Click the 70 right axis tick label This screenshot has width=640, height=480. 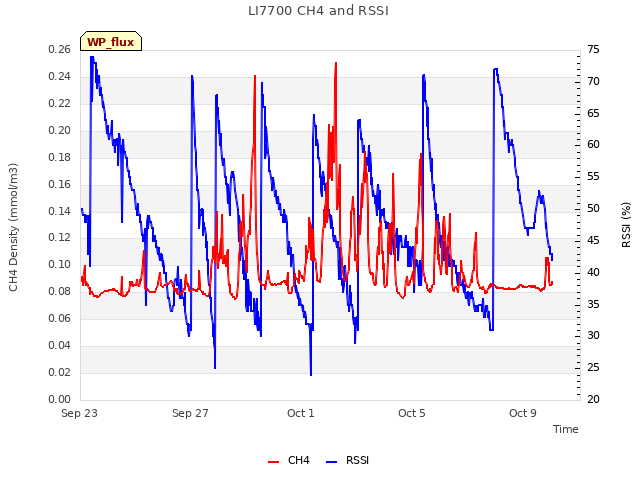[593, 81]
